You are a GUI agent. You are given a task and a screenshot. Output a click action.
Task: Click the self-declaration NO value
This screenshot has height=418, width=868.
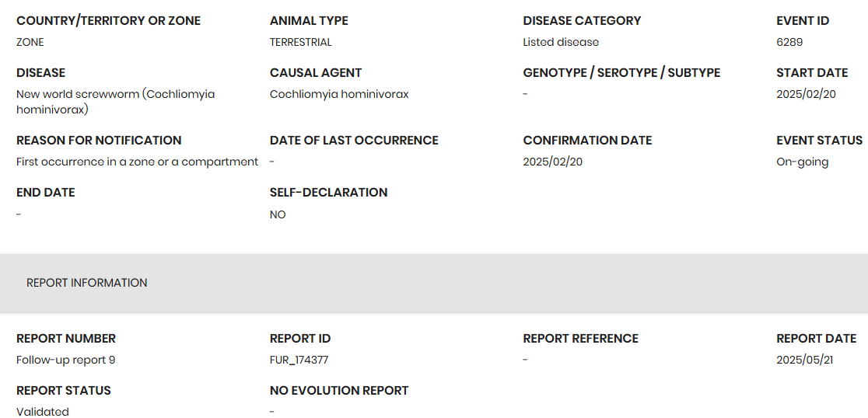(x=278, y=214)
